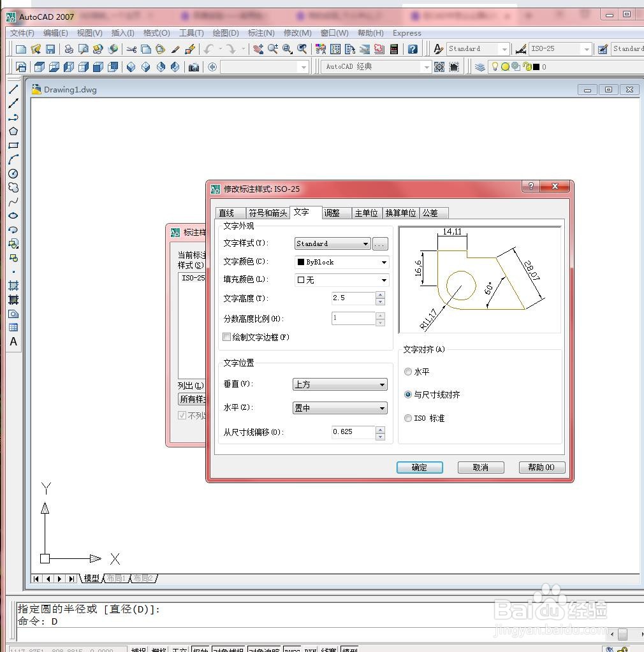Open the 填充颜色 dropdown
Screen dimensions: 644x652
[342, 280]
